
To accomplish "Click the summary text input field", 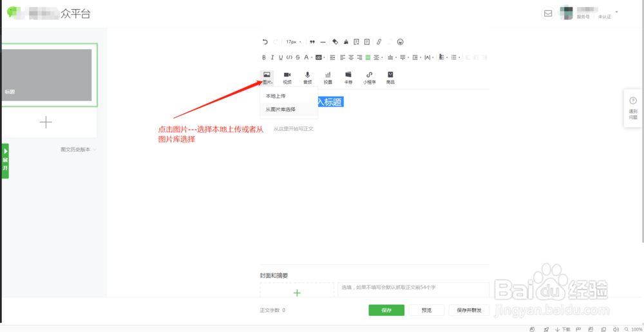I will [413, 289].
